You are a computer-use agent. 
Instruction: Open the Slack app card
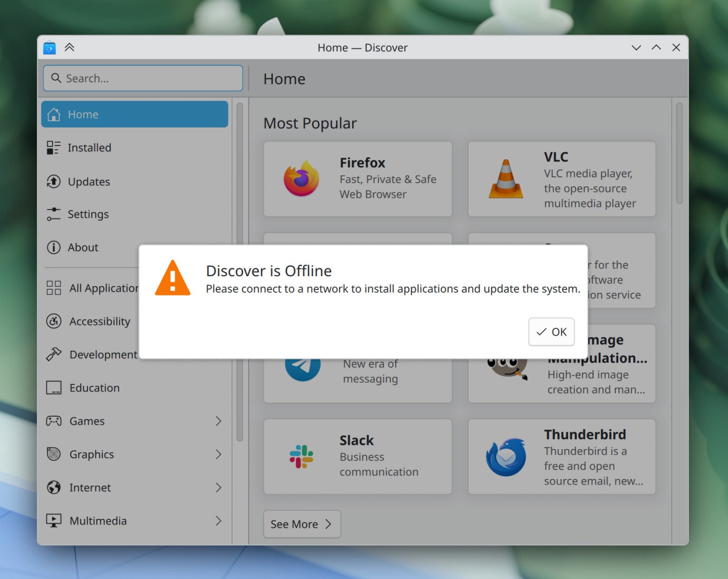358,456
